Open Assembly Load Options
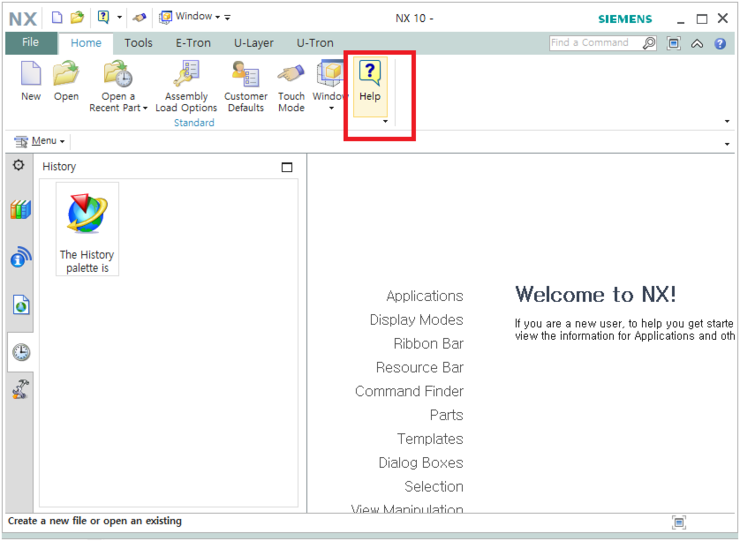The width and height of the screenshot is (740, 541). [x=186, y=87]
